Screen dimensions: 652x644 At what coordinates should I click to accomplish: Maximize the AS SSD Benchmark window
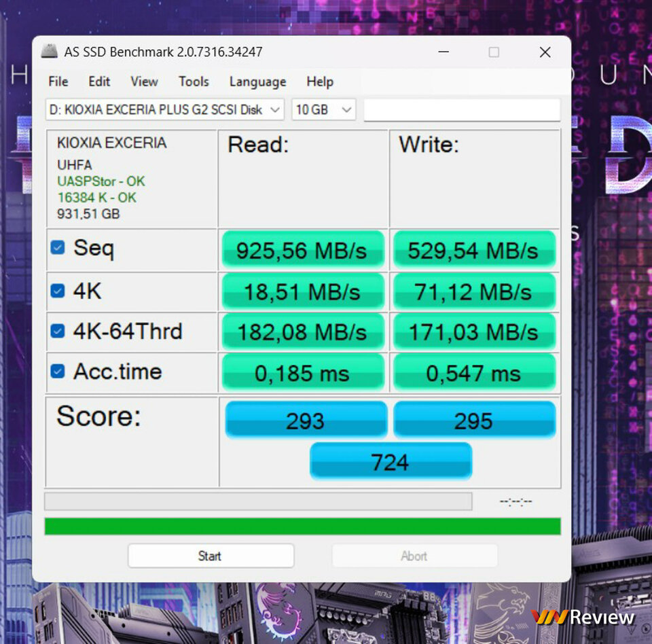pyautogui.click(x=494, y=52)
